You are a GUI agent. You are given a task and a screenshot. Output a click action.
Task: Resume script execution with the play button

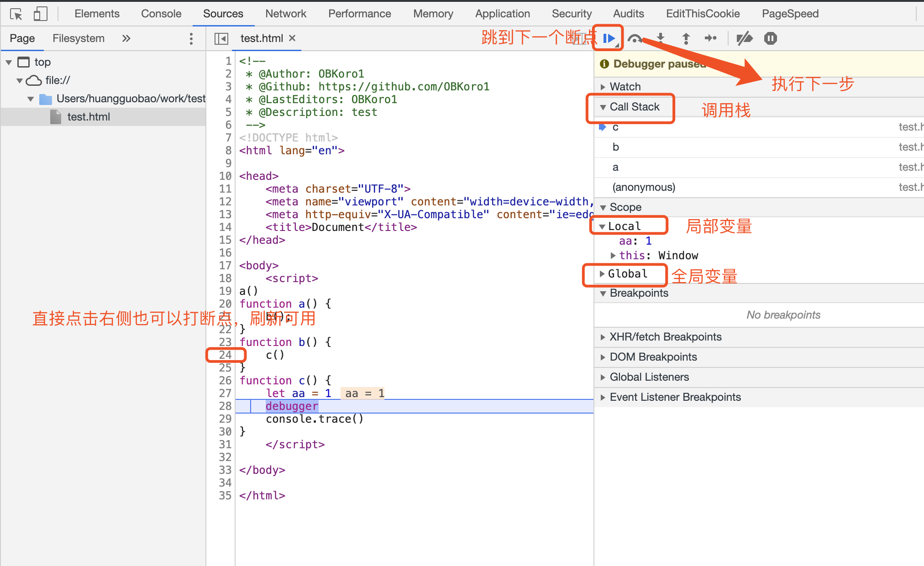coord(609,38)
